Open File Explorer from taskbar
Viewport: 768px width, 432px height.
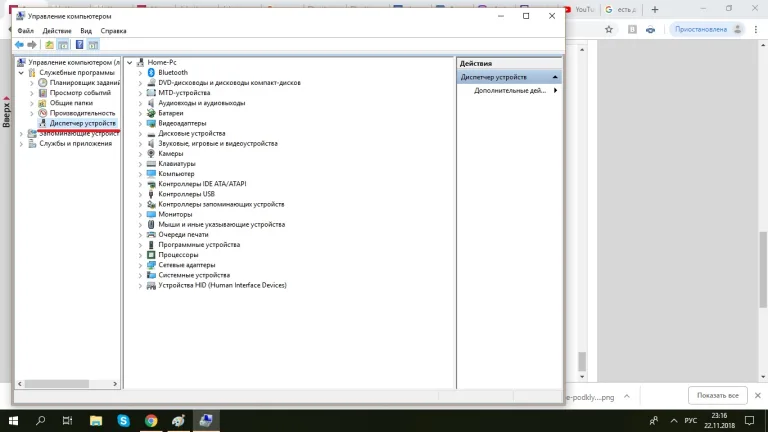(96, 421)
